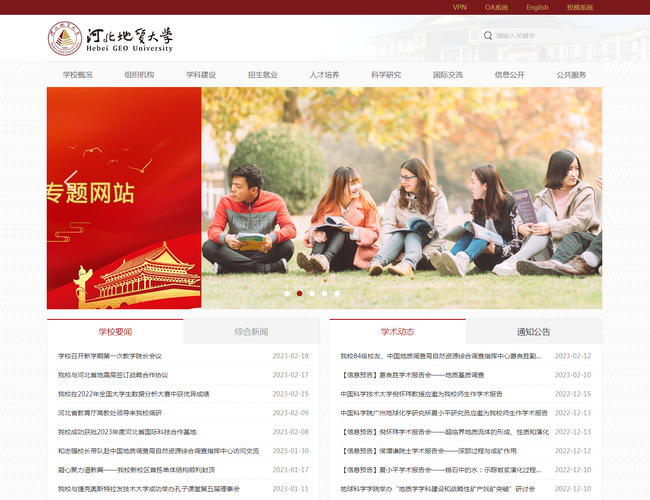Open news about 2022年全国大学生数据分析大赛
The image size is (650, 500).
133,394
